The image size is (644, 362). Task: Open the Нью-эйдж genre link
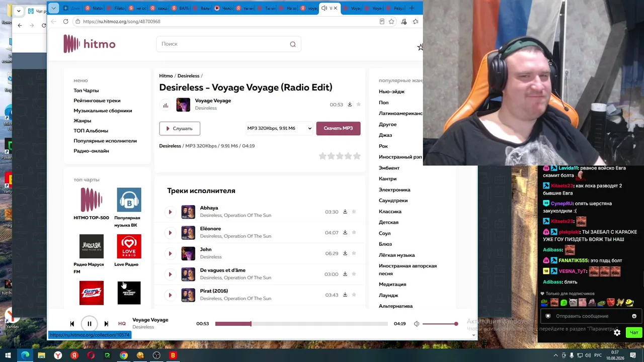391,92
